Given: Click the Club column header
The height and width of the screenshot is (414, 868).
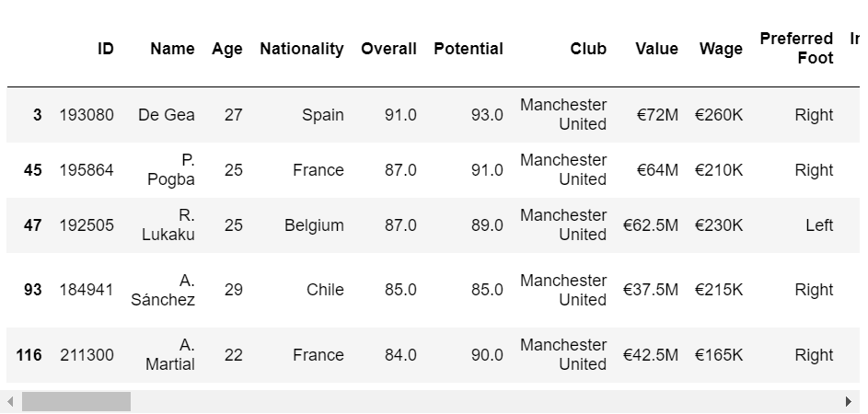Looking at the screenshot, I should 588,49.
